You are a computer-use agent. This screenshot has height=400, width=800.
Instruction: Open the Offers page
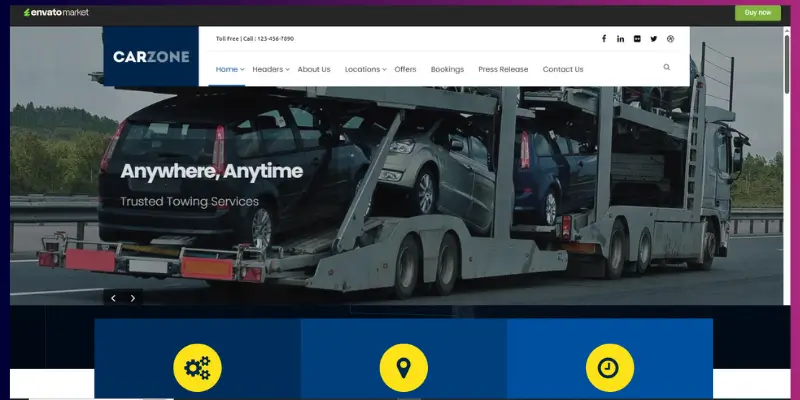[x=405, y=69]
